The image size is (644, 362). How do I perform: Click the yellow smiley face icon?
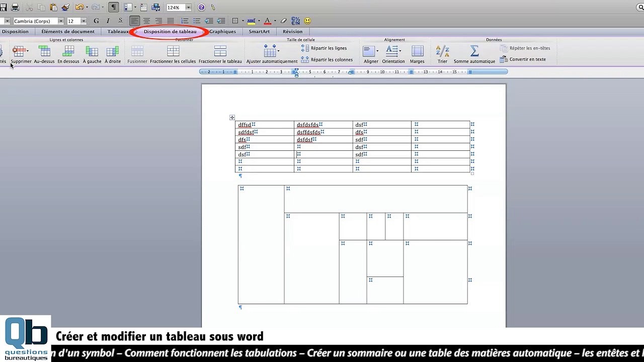click(307, 21)
